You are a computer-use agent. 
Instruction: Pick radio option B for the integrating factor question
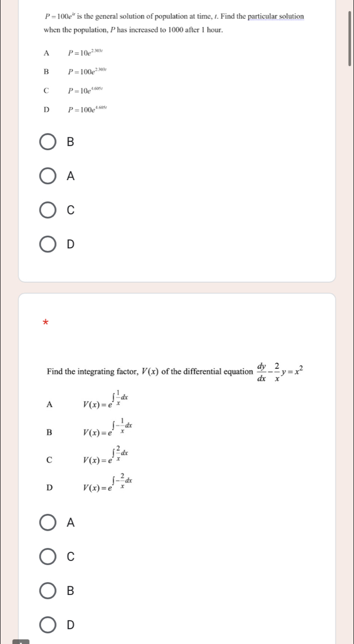(x=49, y=590)
